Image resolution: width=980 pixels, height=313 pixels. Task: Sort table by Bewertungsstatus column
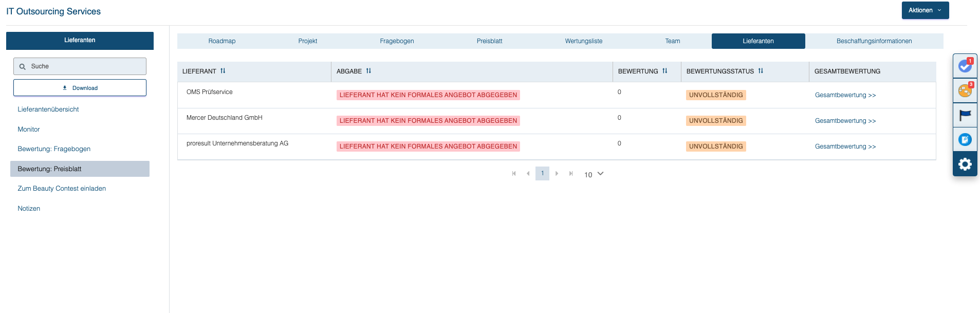point(761,71)
